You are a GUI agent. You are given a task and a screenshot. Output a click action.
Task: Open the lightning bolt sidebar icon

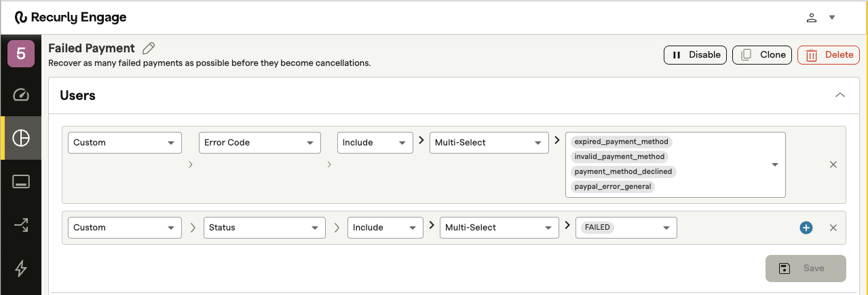[21, 268]
